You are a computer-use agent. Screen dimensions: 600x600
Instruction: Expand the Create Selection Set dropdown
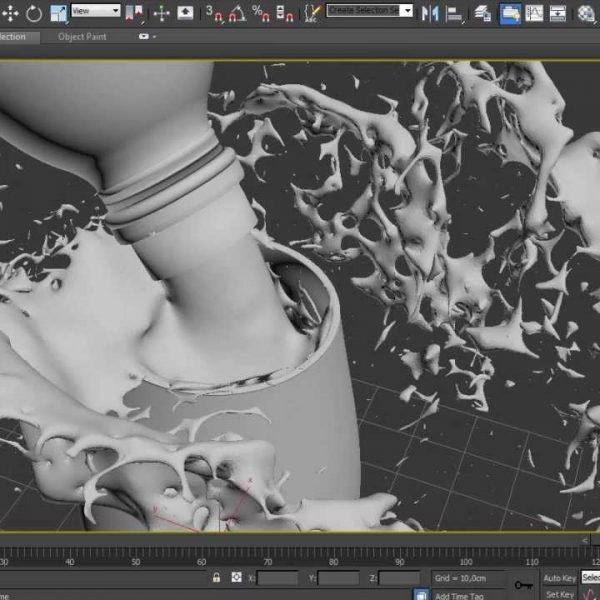[407, 11]
